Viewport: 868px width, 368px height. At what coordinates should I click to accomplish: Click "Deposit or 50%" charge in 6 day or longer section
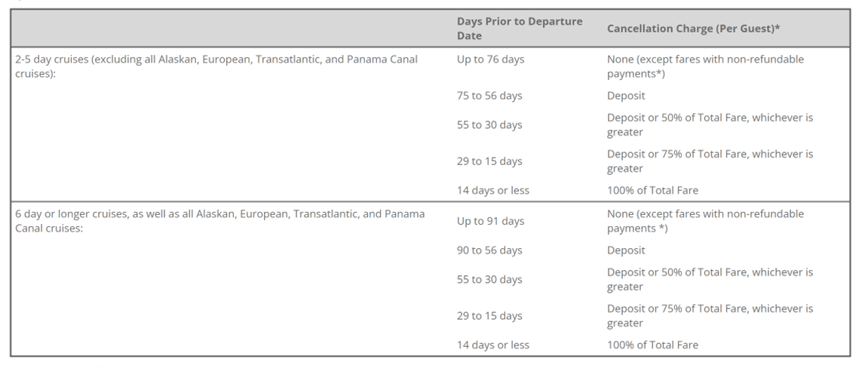coord(710,279)
